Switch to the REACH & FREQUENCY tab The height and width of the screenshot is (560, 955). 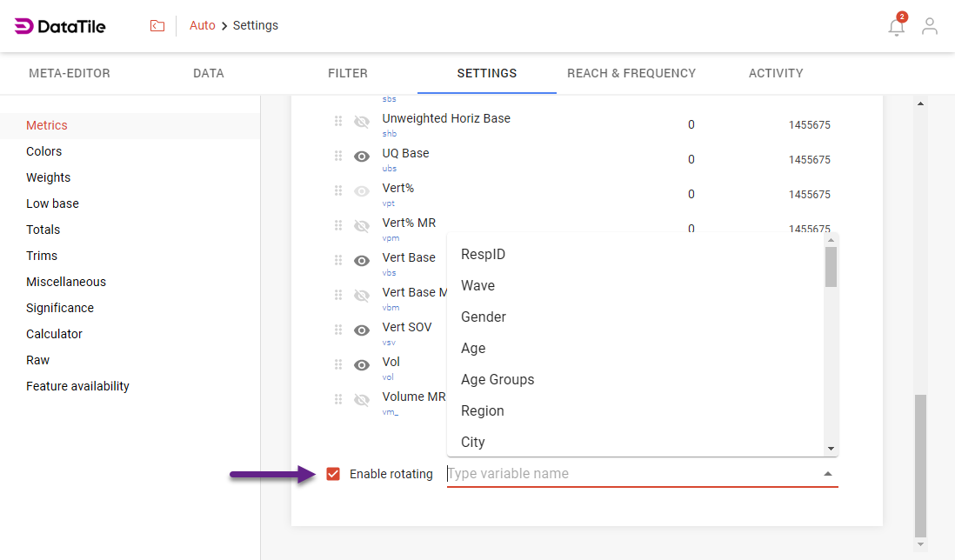631,73
